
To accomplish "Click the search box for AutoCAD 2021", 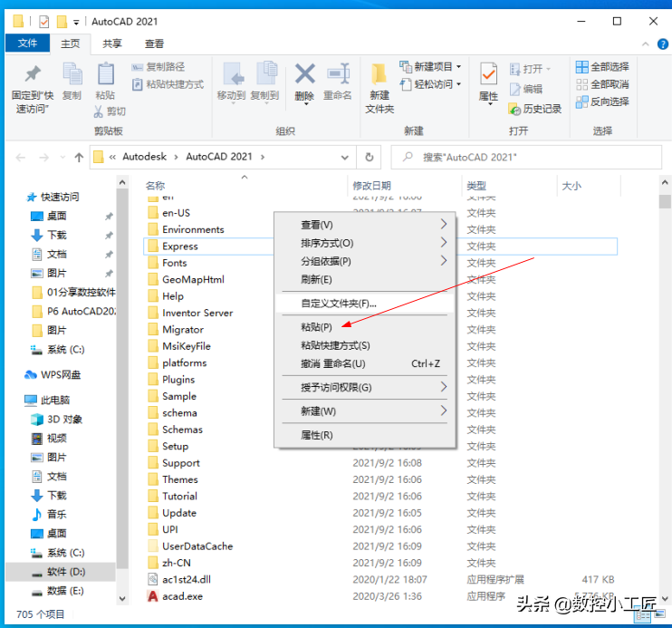I will click(526, 158).
